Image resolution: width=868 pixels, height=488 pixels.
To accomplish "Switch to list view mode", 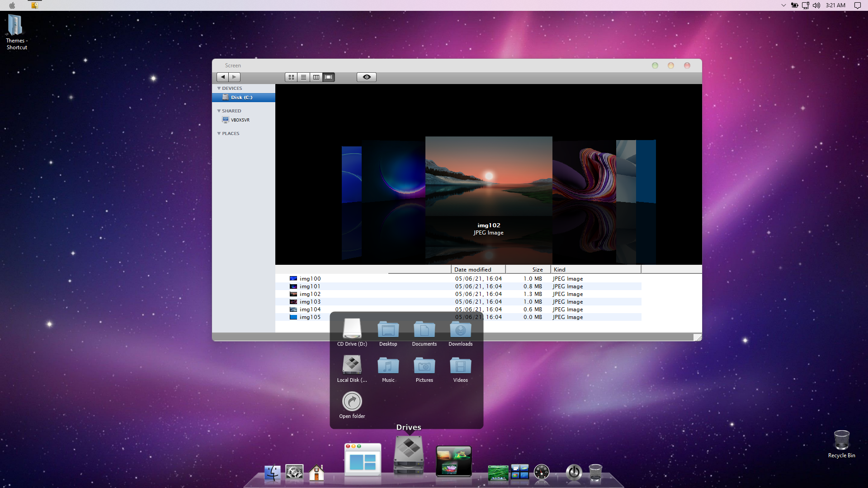I will click(304, 77).
